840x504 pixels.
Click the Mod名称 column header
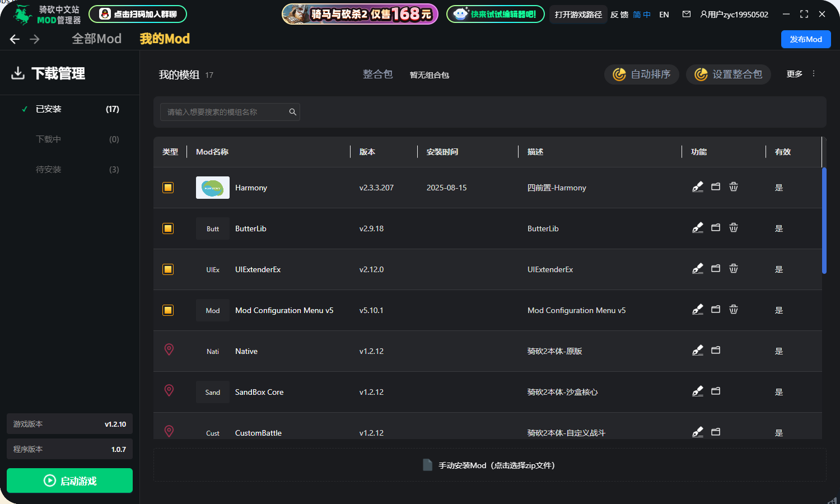pyautogui.click(x=212, y=152)
